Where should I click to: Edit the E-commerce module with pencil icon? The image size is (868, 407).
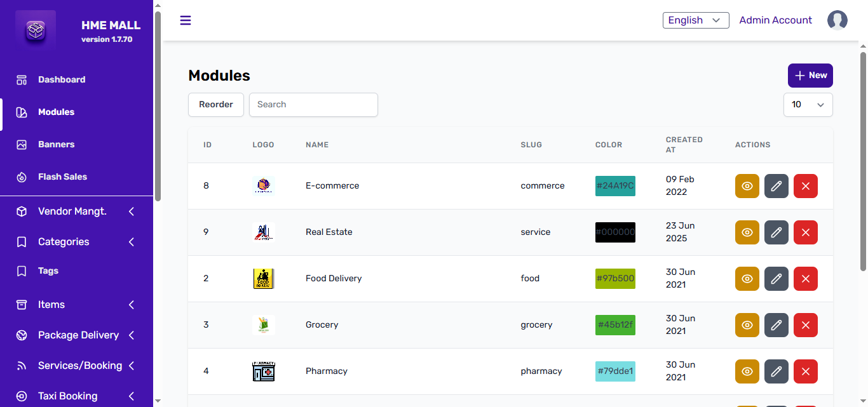[x=776, y=186]
